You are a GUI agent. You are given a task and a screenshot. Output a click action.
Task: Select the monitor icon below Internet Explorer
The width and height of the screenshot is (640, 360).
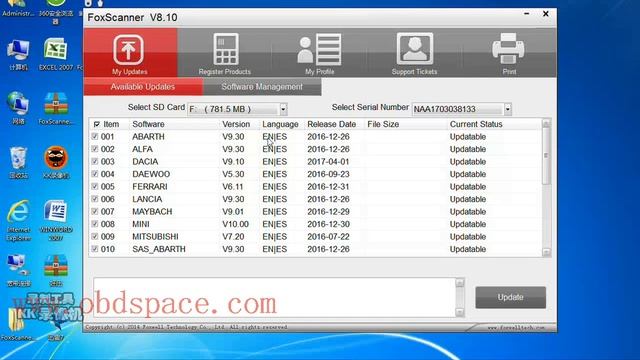[17, 270]
